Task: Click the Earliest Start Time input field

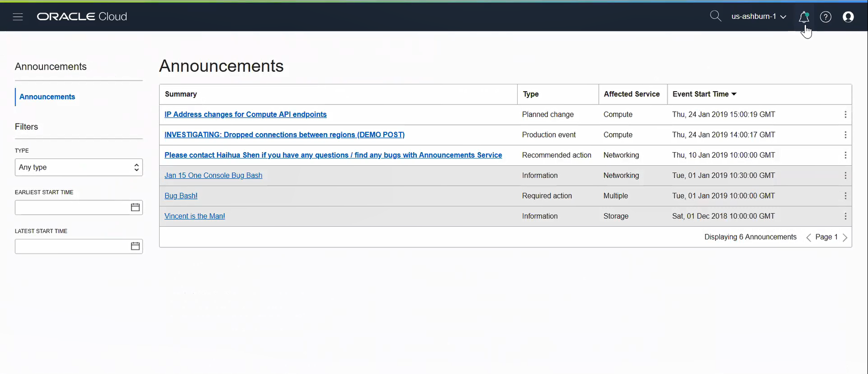Action: click(x=71, y=207)
